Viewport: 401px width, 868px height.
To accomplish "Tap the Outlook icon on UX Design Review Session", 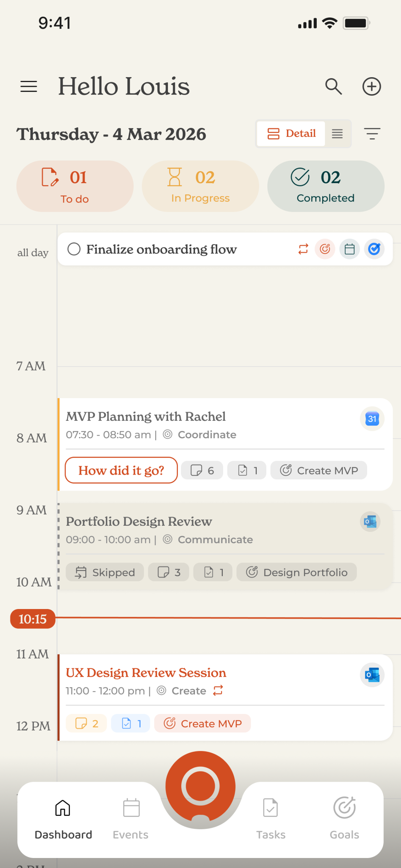I will click(372, 675).
